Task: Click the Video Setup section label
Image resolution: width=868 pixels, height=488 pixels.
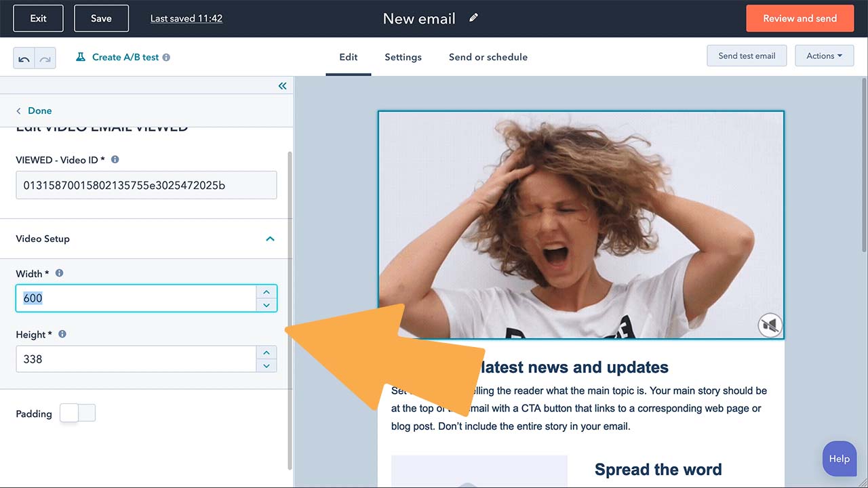Action: [x=43, y=239]
